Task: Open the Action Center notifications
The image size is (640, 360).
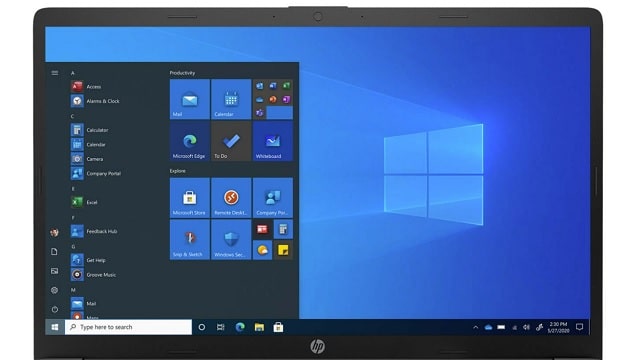Action: point(580,327)
